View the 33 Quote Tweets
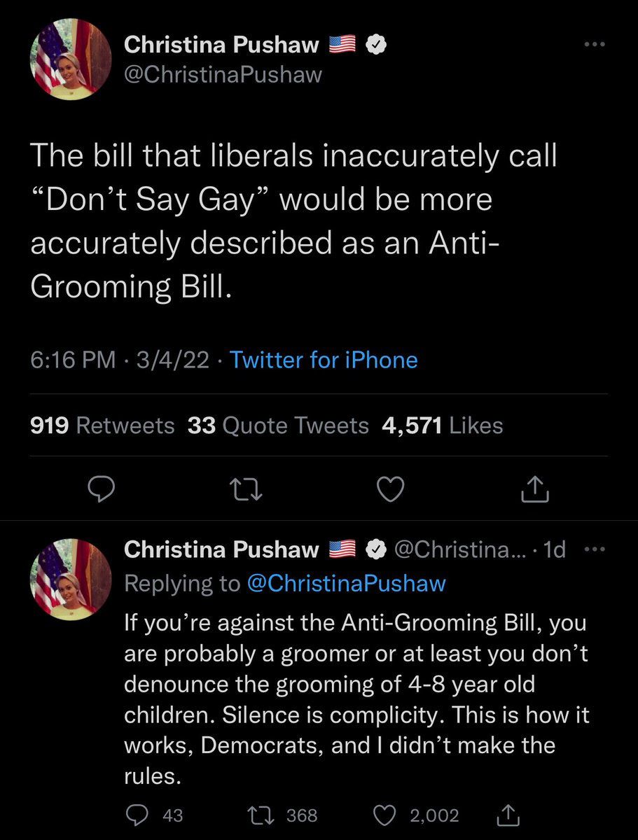This screenshot has width=638, height=840. click(x=278, y=425)
